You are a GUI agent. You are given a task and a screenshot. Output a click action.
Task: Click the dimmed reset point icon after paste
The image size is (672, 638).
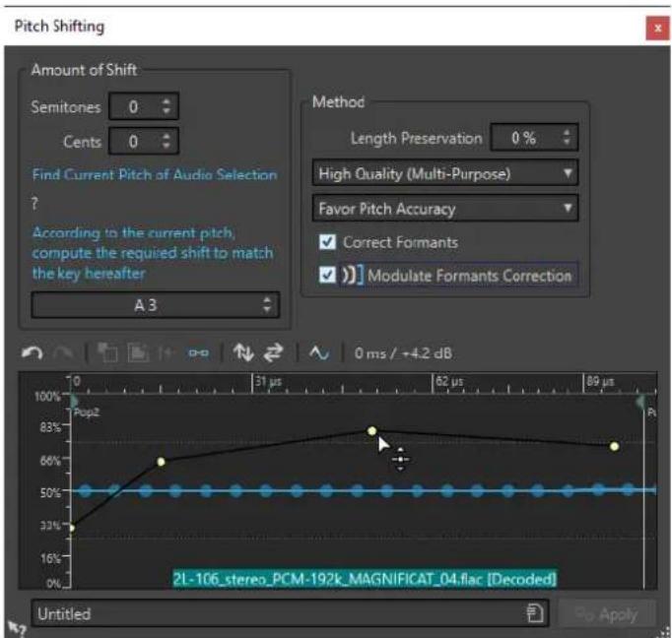pos(167,353)
